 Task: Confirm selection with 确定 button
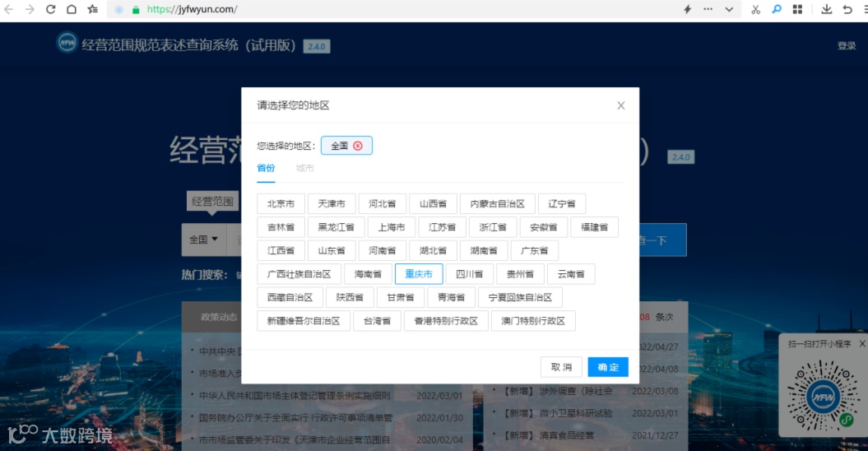[608, 367]
